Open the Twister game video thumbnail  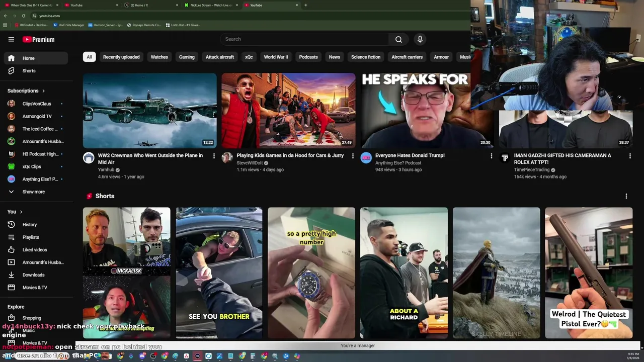click(x=288, y=111)
